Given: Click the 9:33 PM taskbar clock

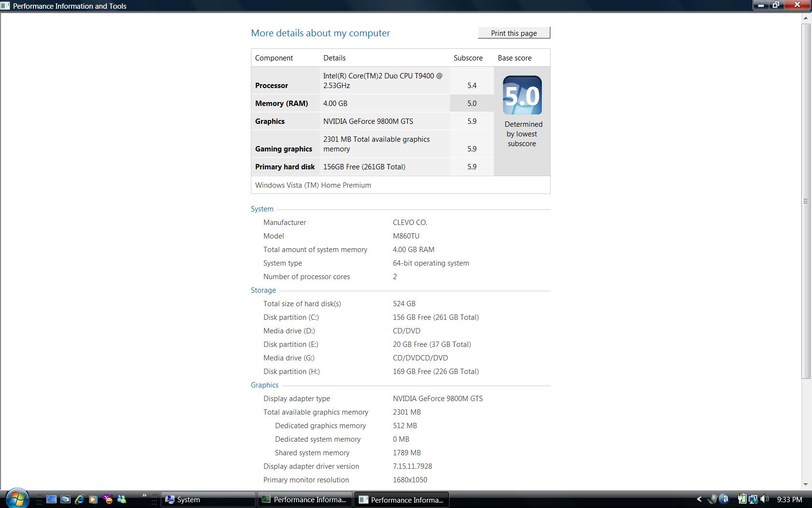Looking at the screenshot, I should click(x=789, y=500).
